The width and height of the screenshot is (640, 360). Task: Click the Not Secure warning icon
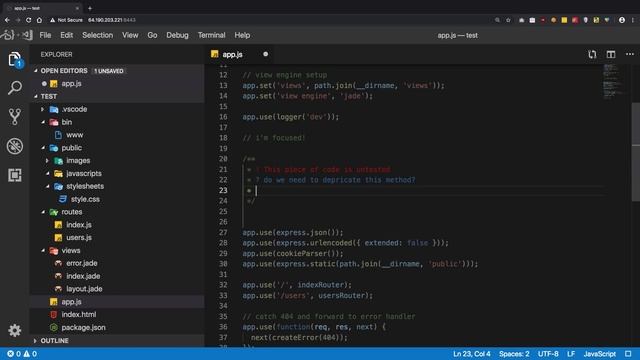[53, 20]
